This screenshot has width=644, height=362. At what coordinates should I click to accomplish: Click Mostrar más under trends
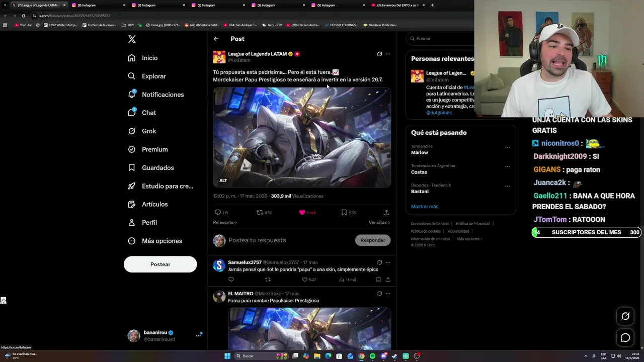tap(425, 207)
